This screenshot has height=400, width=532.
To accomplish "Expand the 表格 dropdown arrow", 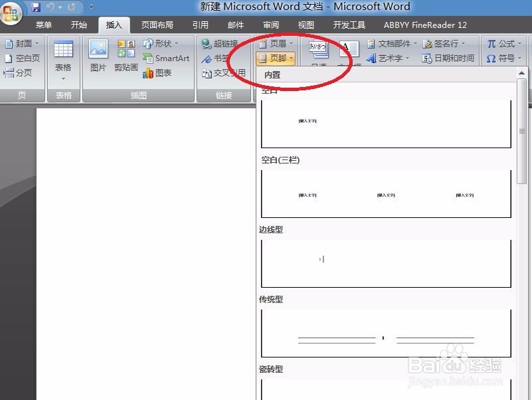I will pyautogui.click(x=64, y=79).
